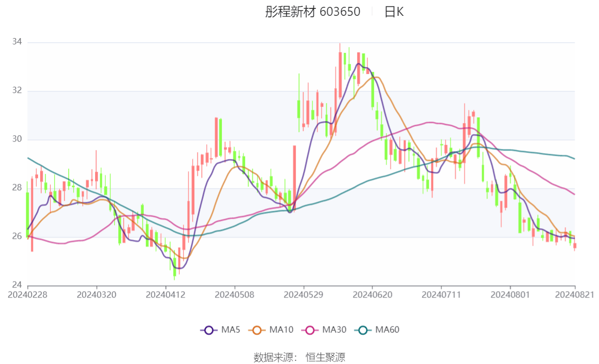Click the MA60 teal legend circle marker
This screenshot has height=364, width=599.
pos(363,330)
